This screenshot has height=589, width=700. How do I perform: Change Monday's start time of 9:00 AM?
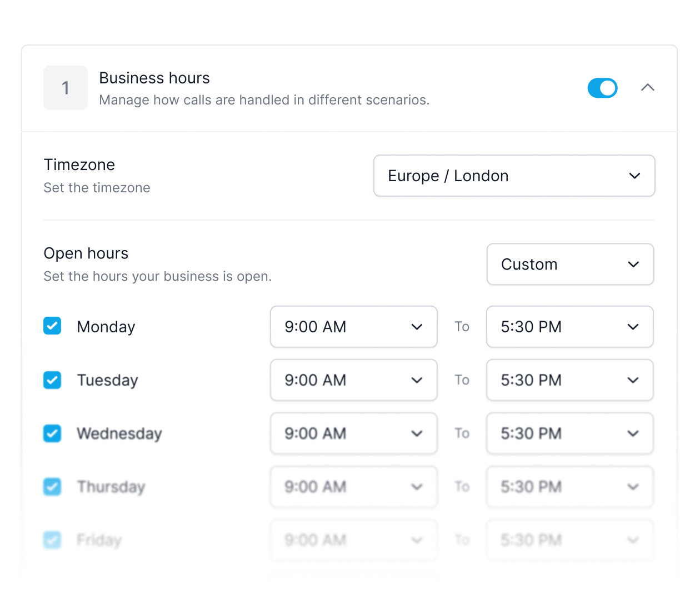click(x=353, y=327)
